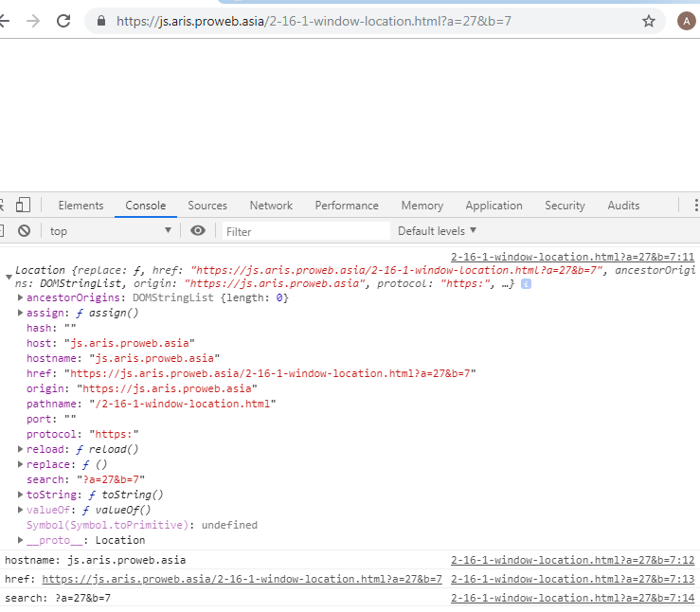Go forward with the arrow button
The height and width of the screenshot is (612, 700).
(x=32, y=21)
